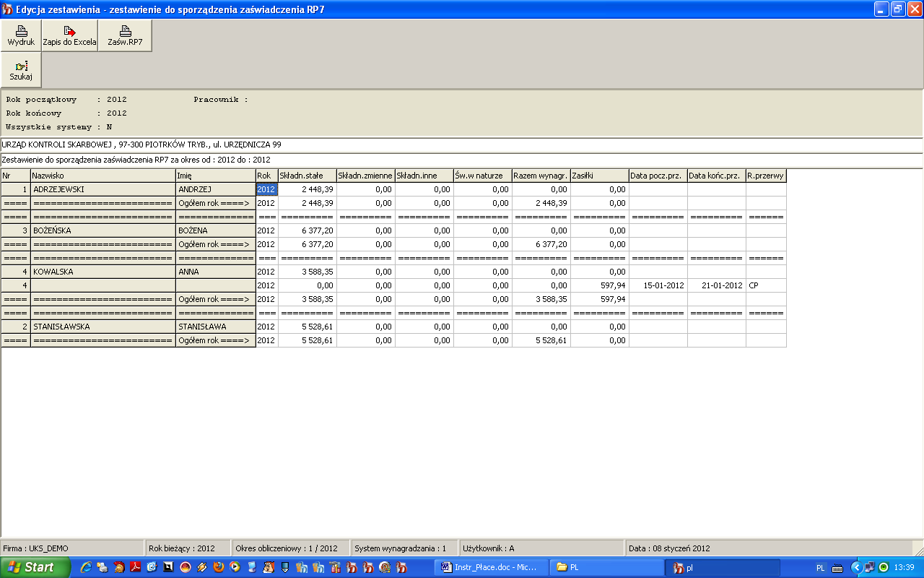This screenshot has height=578, width=924.
Task: Select the ANNA first name cell
Action: click(216, 272)
